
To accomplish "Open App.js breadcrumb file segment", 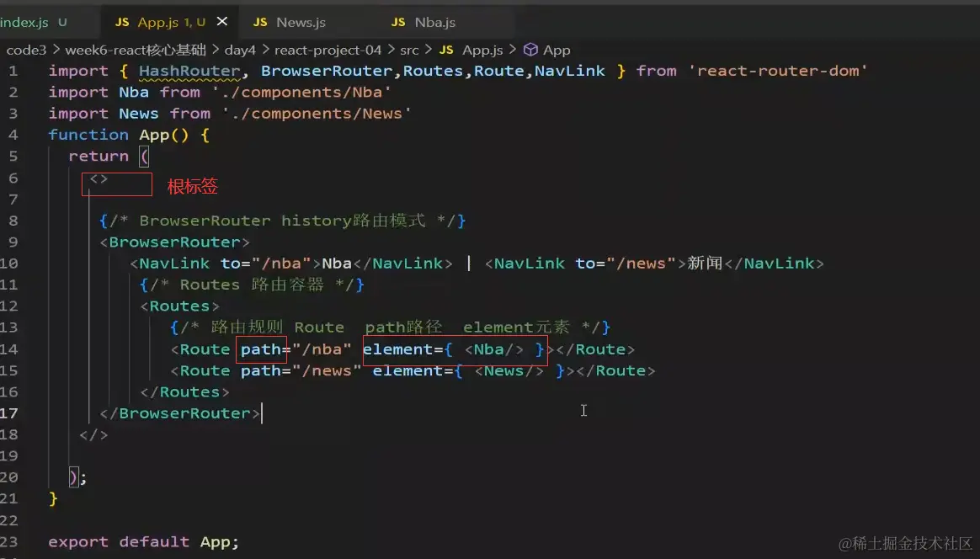I will [x=482, y=50].
